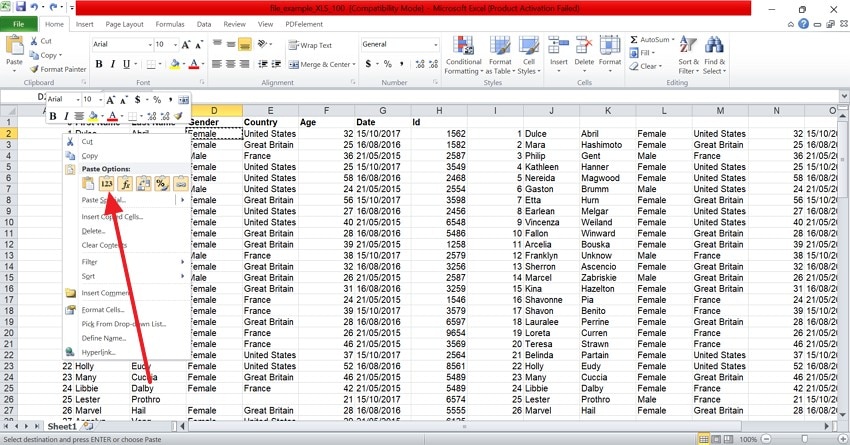Click the Paste icon in Clipboard group
The image size is (850, 445).
pos(14,46)
